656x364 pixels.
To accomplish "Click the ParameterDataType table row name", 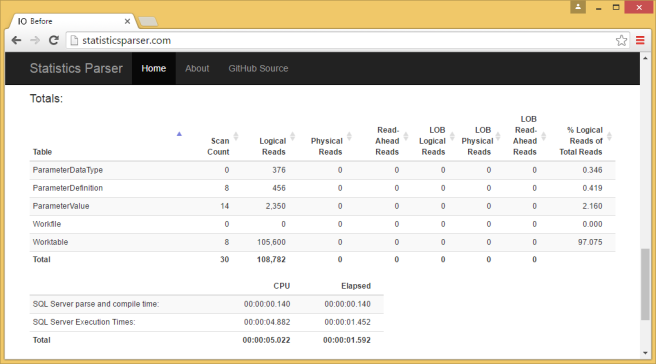I will pyautogui.click(x=68, y=170).
